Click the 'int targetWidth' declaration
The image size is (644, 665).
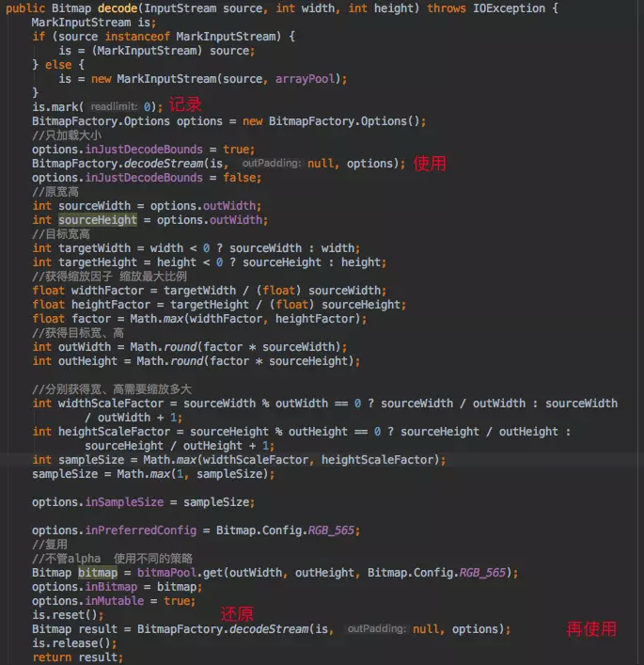196,248
